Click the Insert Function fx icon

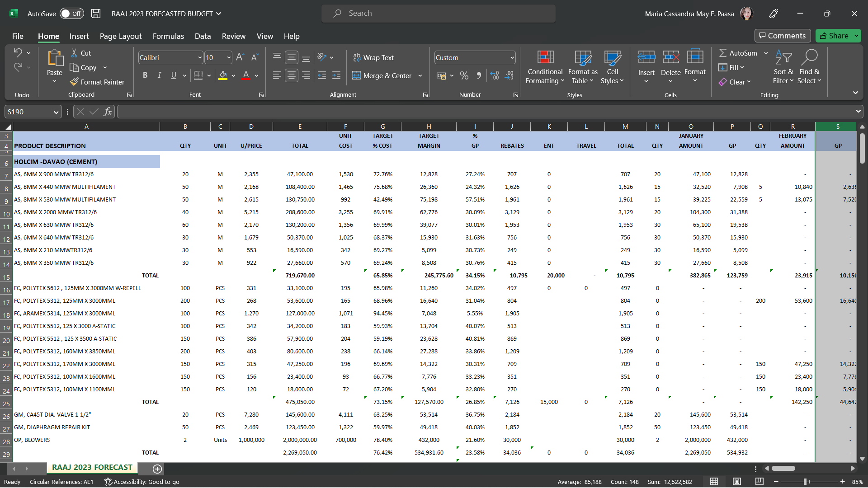coord(108,112)
